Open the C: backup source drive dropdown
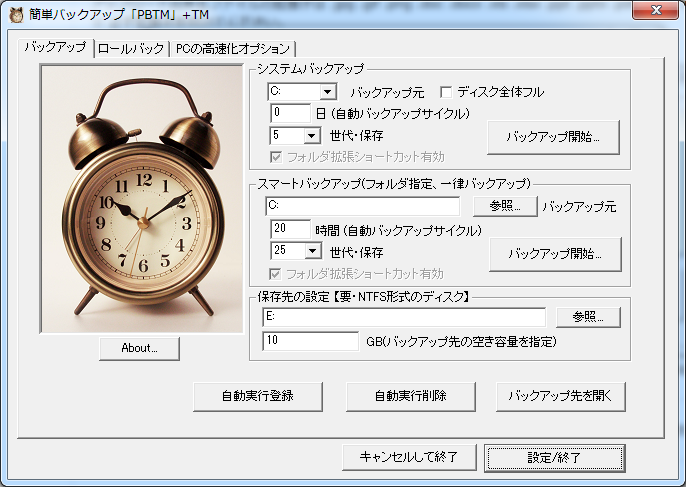Image resolution: width=686 pixels, height=487 pixels. [310, 92]
